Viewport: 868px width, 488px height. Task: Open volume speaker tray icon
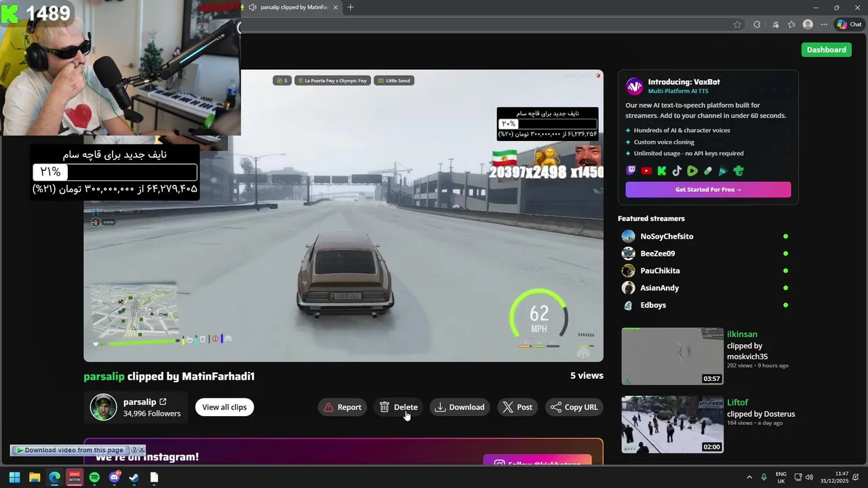809,477
